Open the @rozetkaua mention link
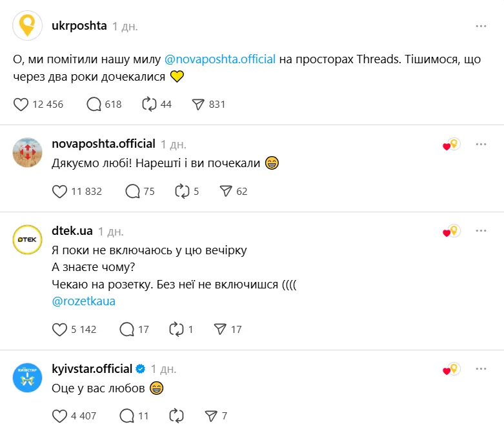 pyautogui.click(x=83, y=301)
